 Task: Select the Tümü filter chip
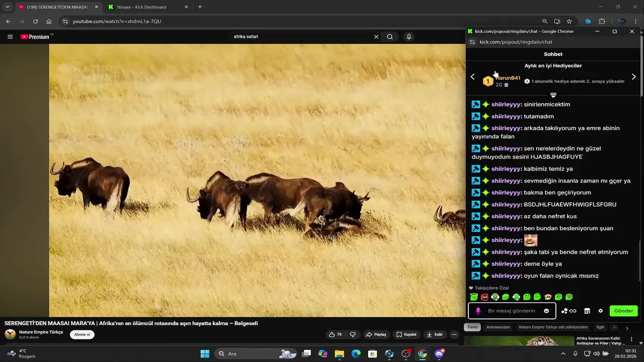click(472, 327)
